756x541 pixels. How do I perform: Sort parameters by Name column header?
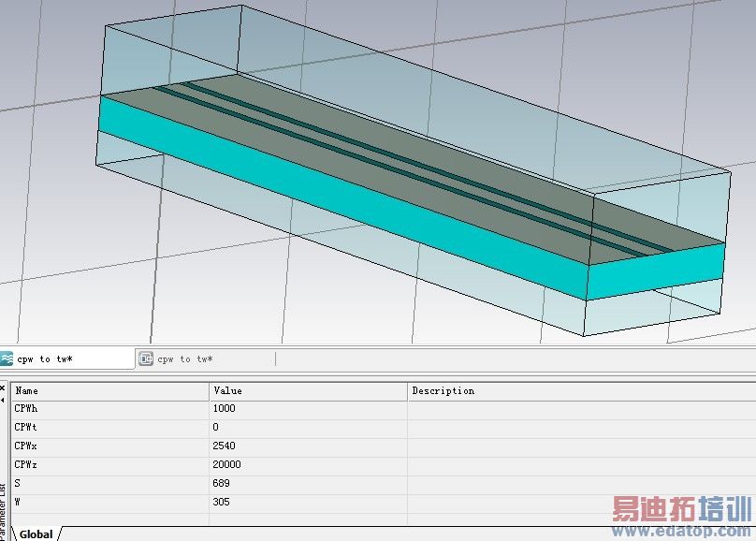(110, 391)
